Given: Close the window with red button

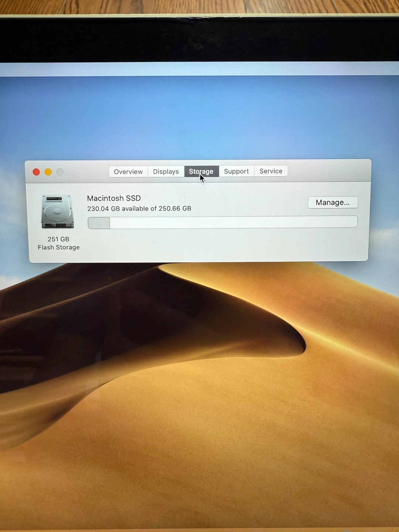Looking at the screenshot, I should (x=36, y=172).
